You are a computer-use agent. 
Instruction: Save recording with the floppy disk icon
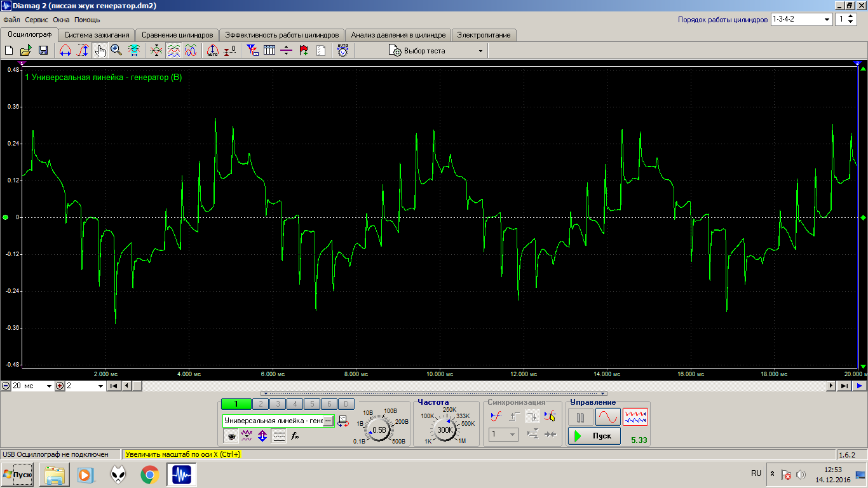tap(43, 50)
